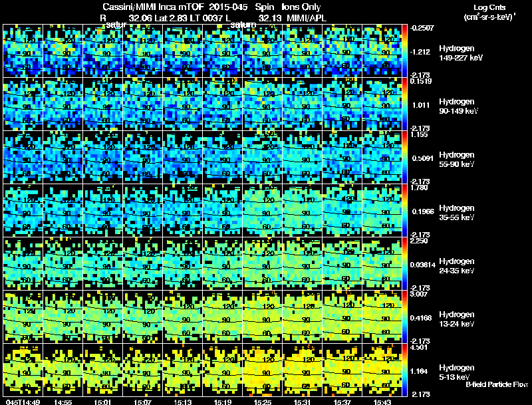Click the '15:19' time axis label
This screenshot has width=532, height=405.
223,402
